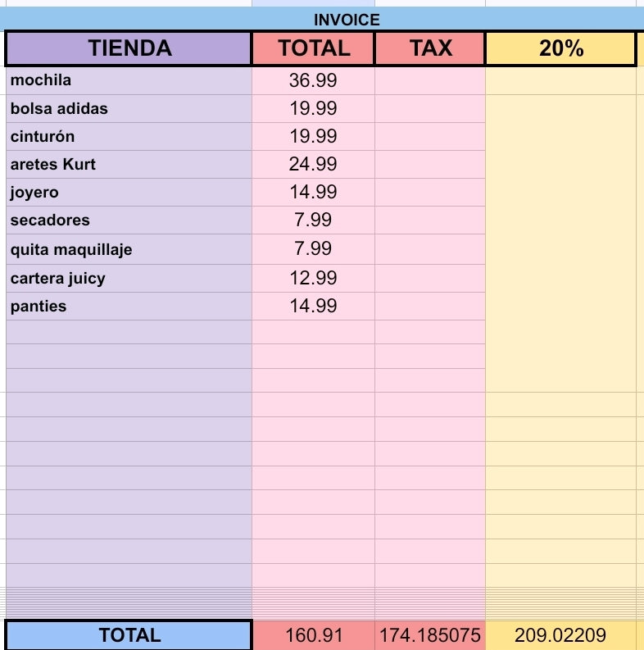Image resolution: width=644 pixels, height=650 pixels.
Task: Select the INVOICE title cell
Action: pyautogui.click(x=322, y=19)
